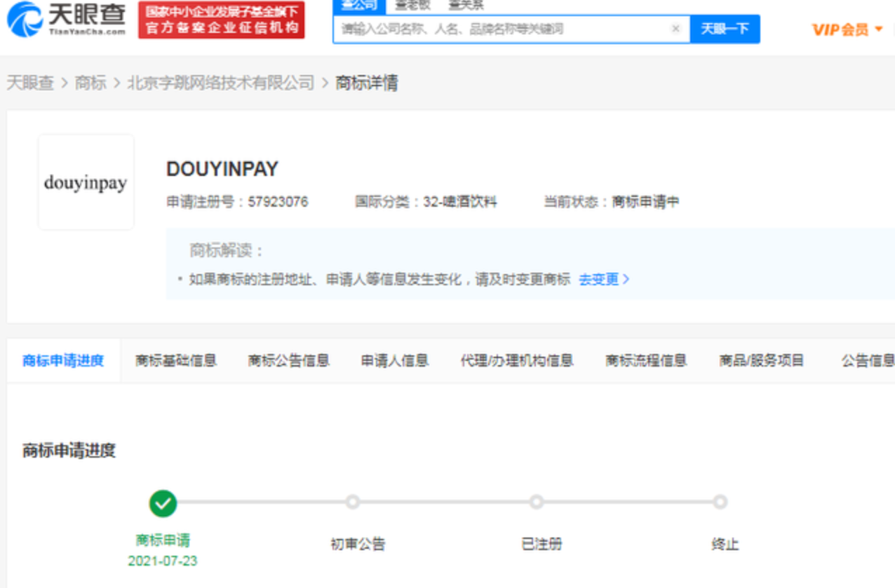Open the VIP会员 dropdown menu
Image resolution: width=895 pixels, height=588 pixels.
pos(847,29)
